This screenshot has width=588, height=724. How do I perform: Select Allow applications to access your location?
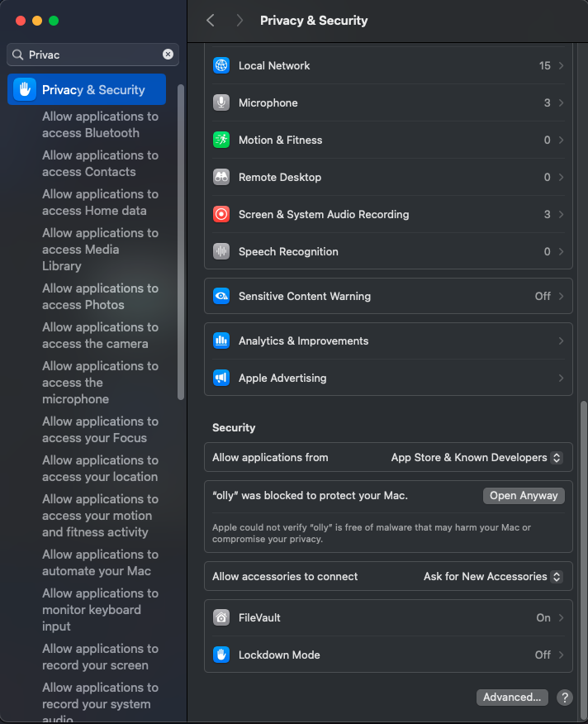[x=100, y=468]
